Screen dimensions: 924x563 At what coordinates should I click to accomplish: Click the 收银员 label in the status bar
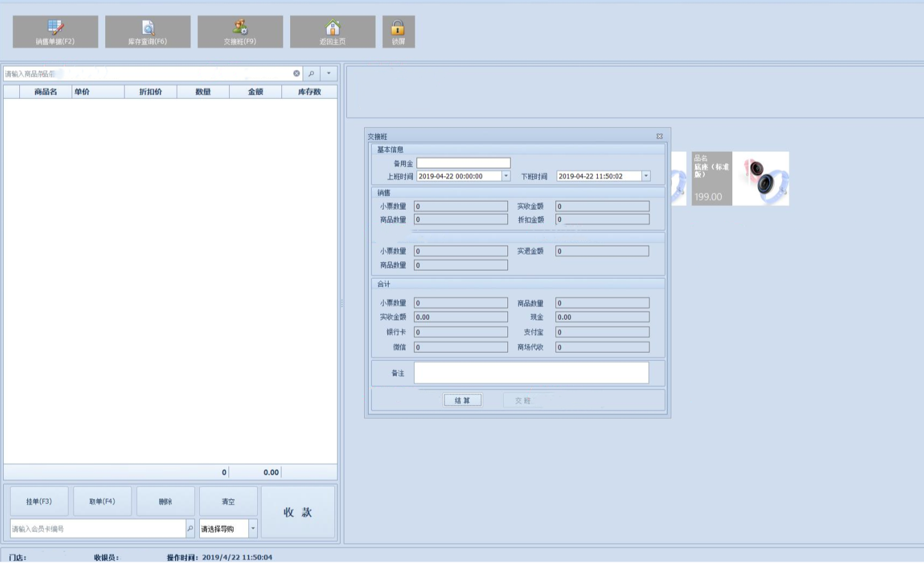(x=106, y=557)
